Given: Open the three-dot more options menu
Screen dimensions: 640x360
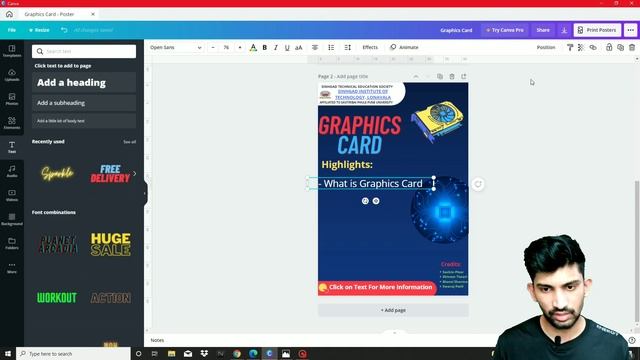Looking at the screenshot, I should click(631, 30).
